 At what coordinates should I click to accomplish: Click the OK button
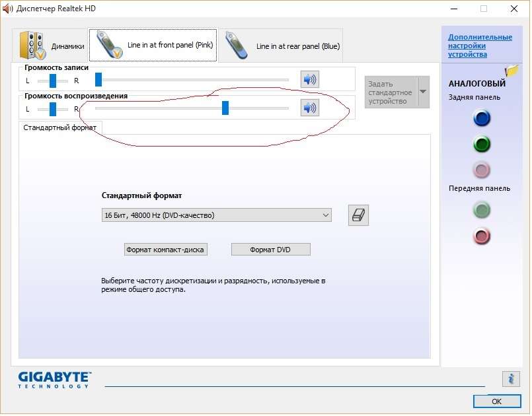tap(497, 401)
